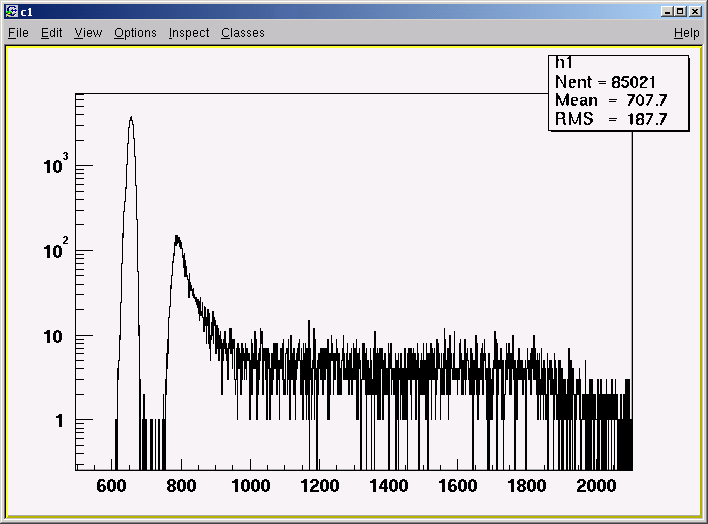Click the Mean = 707.7 statistics line
Image resolution: width=708 pixels, height=524 pixels.
coord(611,100)
